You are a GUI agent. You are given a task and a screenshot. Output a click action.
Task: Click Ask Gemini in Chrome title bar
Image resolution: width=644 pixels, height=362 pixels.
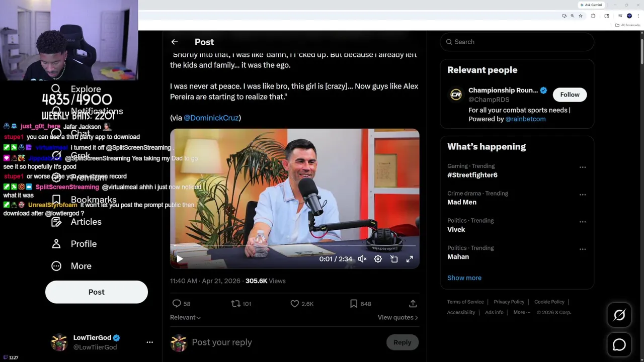[x=591, y=5]
